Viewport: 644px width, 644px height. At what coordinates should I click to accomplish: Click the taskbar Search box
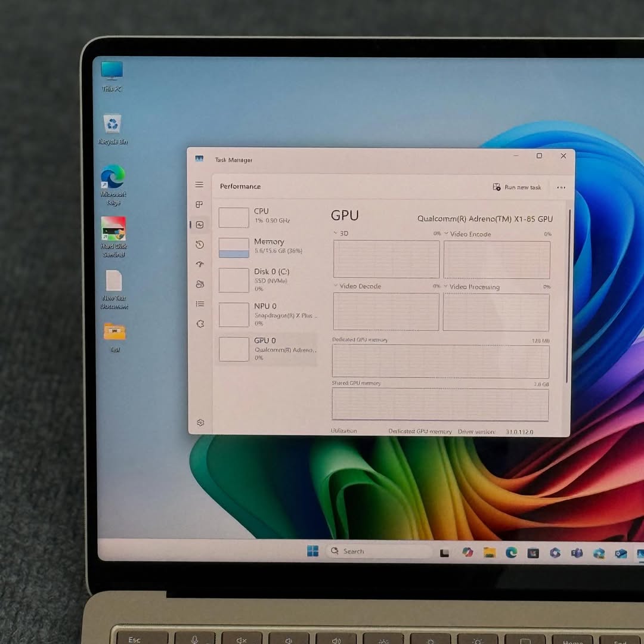(x=379, y=552)
